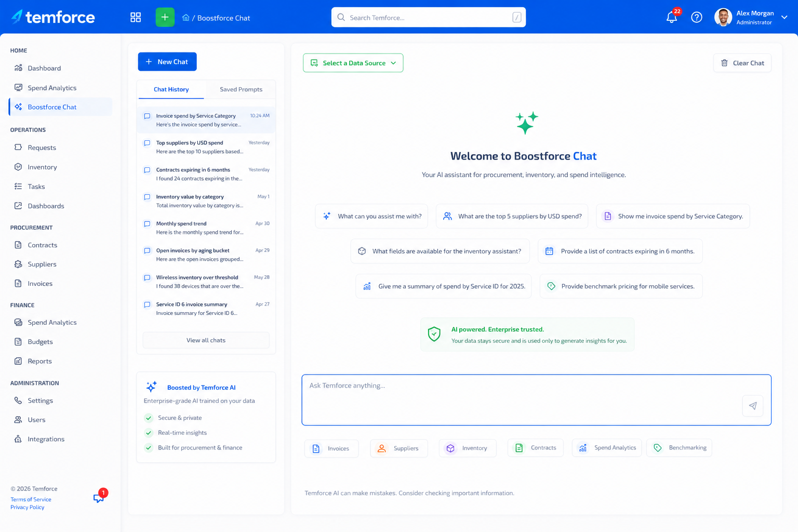
Task: Expand the user account chevron menu
Action: 784,18
